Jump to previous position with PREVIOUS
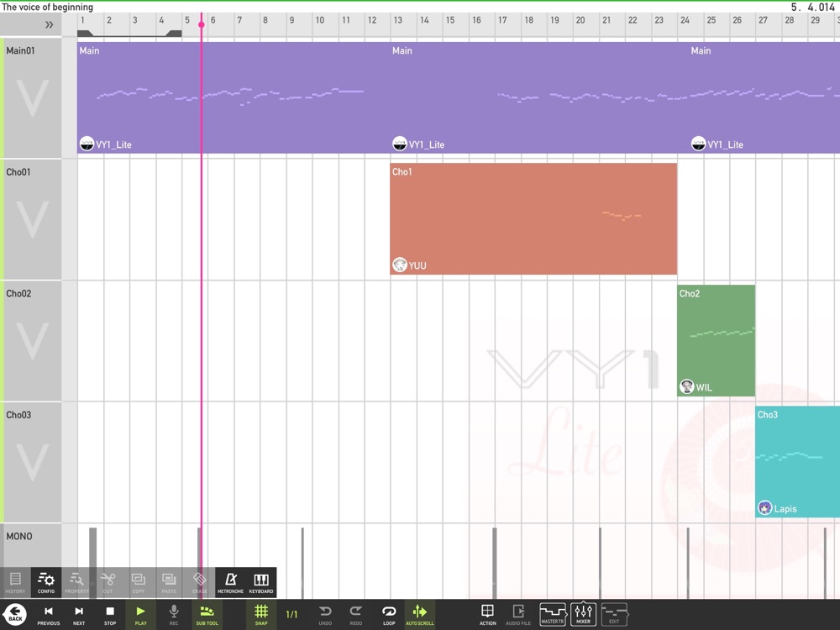The image size is (840, 630). pyautogui.click(x=48, y=615)
